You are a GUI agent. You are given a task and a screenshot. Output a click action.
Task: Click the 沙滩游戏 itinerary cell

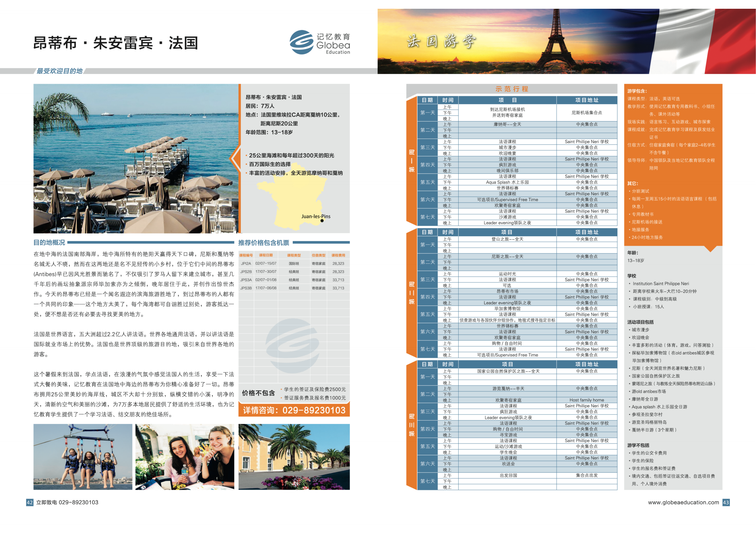(x=507, y=217)
